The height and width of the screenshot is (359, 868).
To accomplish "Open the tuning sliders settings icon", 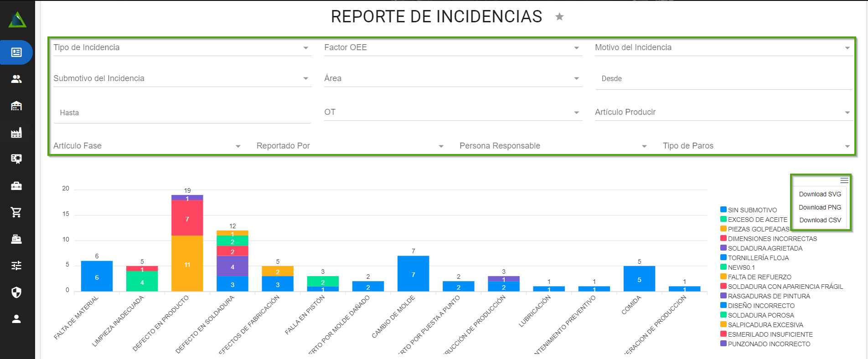I will coord(16,266).
